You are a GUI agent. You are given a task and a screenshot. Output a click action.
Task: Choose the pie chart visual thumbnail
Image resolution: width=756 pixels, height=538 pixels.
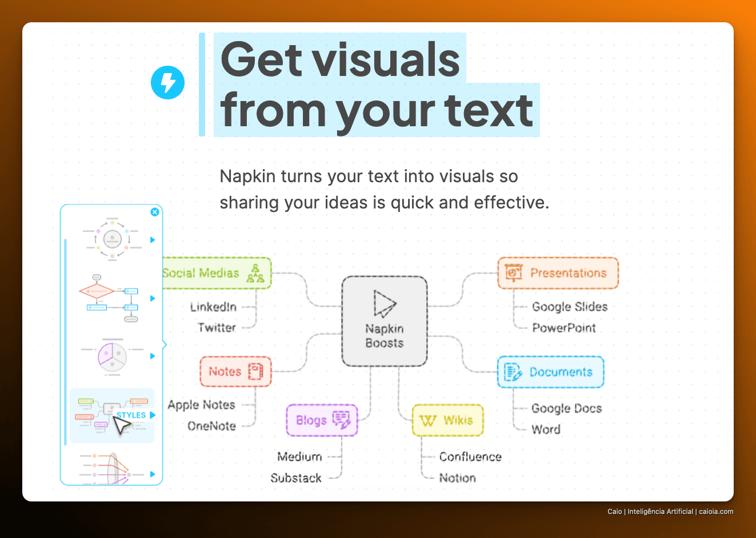(x=112, y=356)
